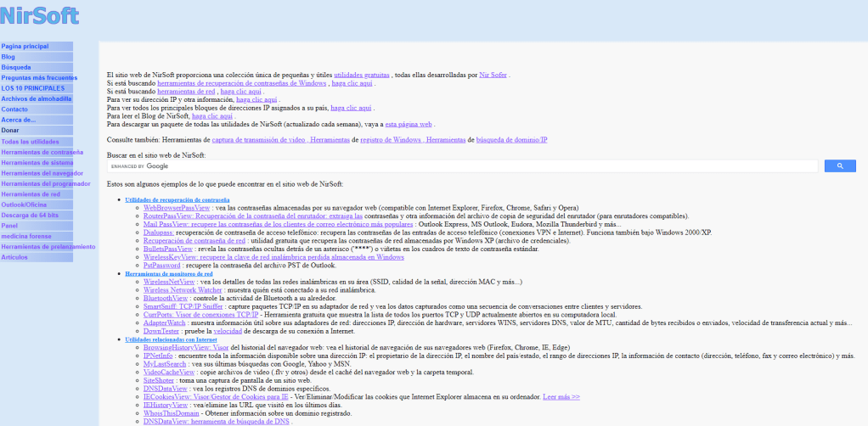Image resolution: width=868 pixels, height=426 pixels.
Task: Open esta página web download link
Action: click(x=409, y=125)
